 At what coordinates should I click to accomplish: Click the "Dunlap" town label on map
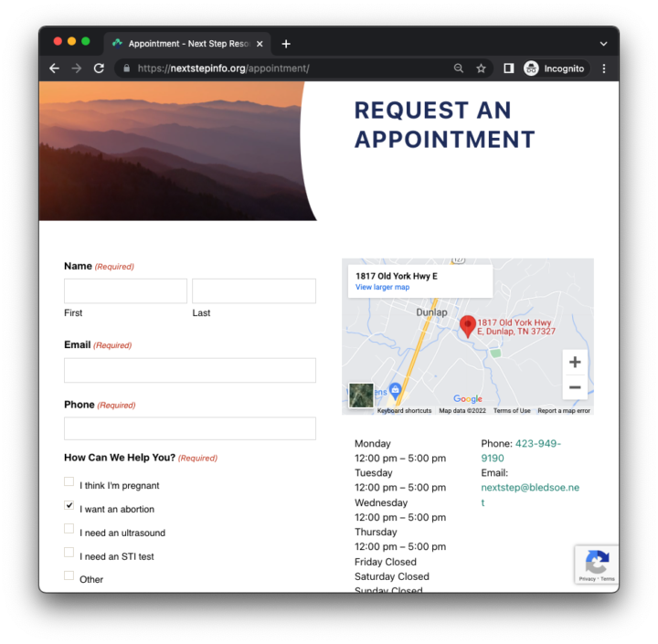pyautogui.click(x=431, y=312)
